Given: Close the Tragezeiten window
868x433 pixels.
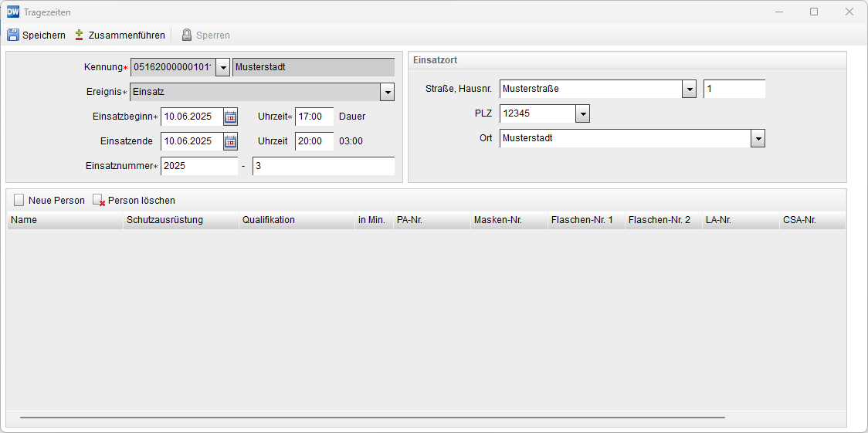Looking at the screenshot, I should coord(849,12).
